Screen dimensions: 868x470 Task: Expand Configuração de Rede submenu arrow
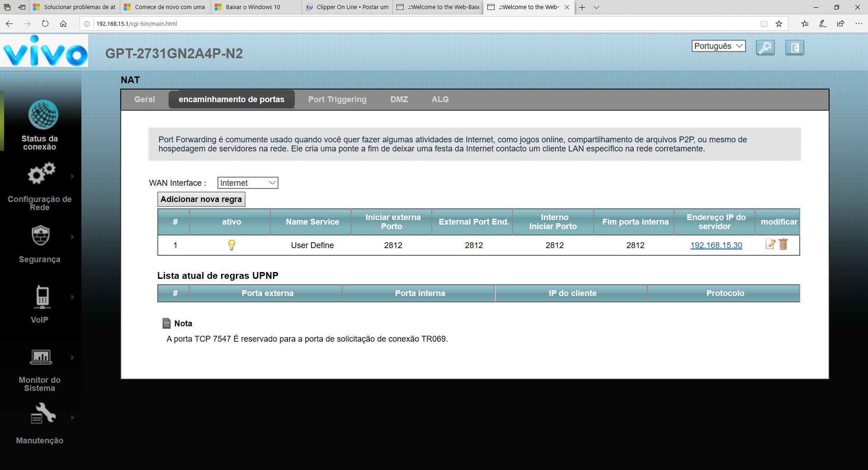coord(72,176)
